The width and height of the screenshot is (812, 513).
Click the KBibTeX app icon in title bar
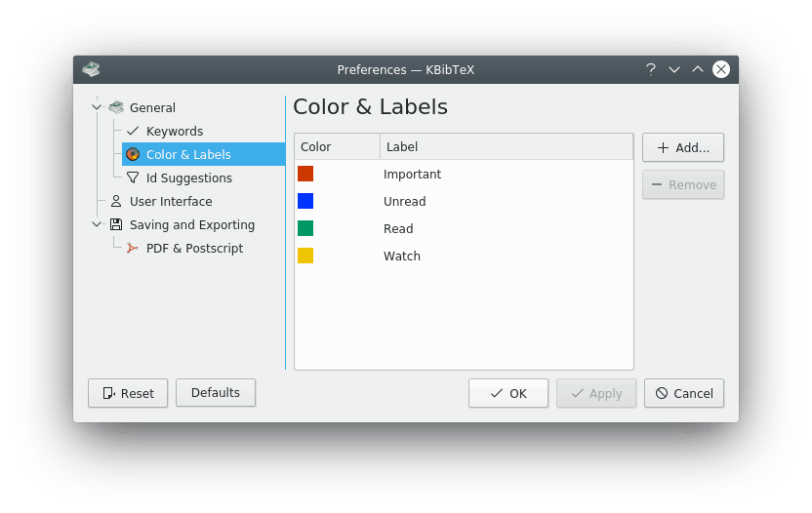91,69
